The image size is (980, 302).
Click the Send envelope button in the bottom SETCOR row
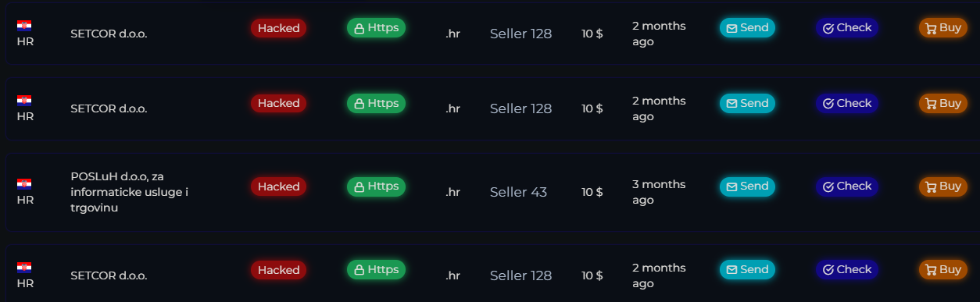click(747, 270)
